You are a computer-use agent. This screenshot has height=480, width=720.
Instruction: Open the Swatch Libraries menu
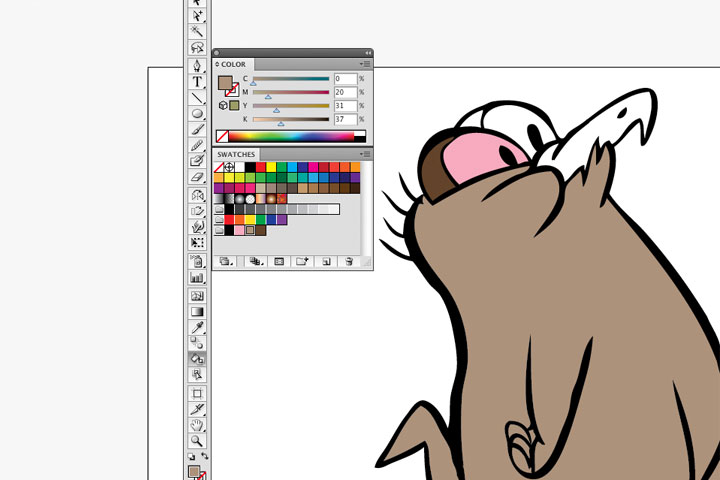click(225, 261)
